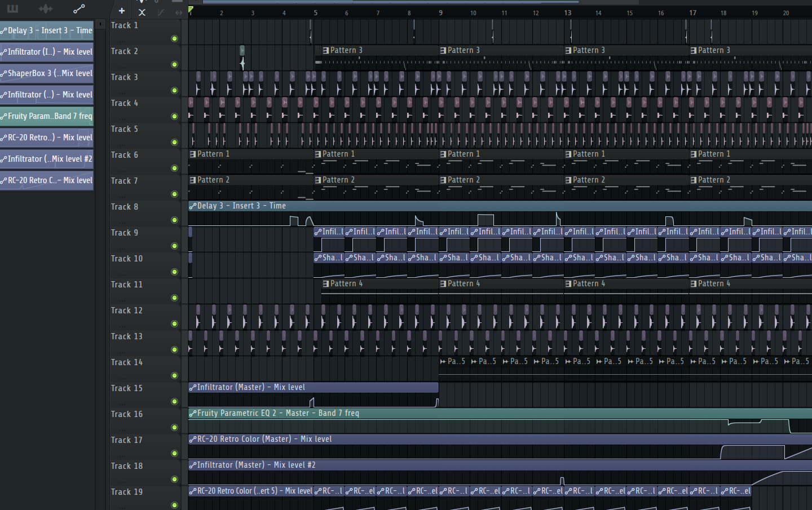Select the Track 15 name label
Viewport: 812px width, 510px height.
(x=127, y=388)
